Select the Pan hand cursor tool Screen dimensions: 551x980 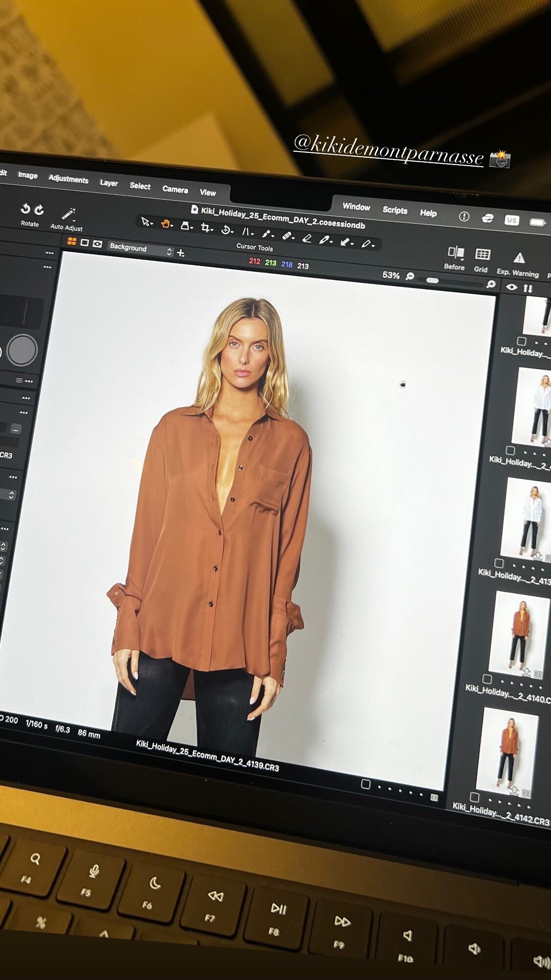point(166,224)
